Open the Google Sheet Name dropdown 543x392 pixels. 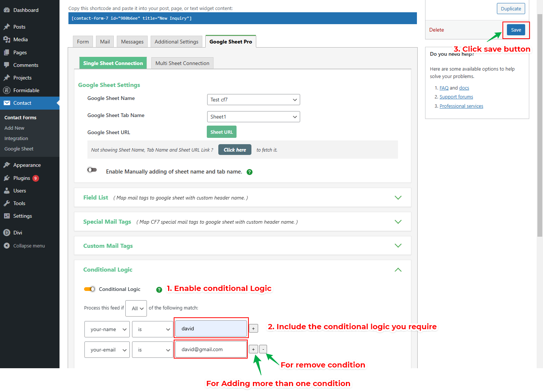point(253,100)
